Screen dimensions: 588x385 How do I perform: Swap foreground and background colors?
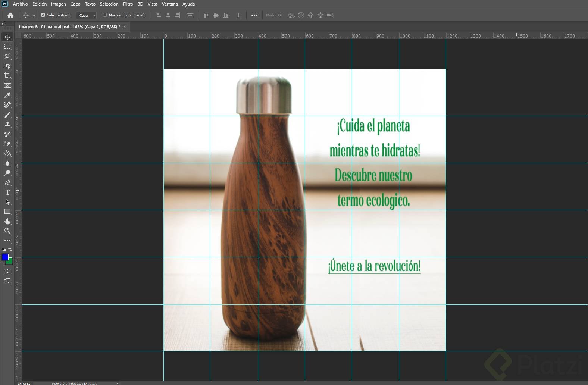(x=10, y=250)
